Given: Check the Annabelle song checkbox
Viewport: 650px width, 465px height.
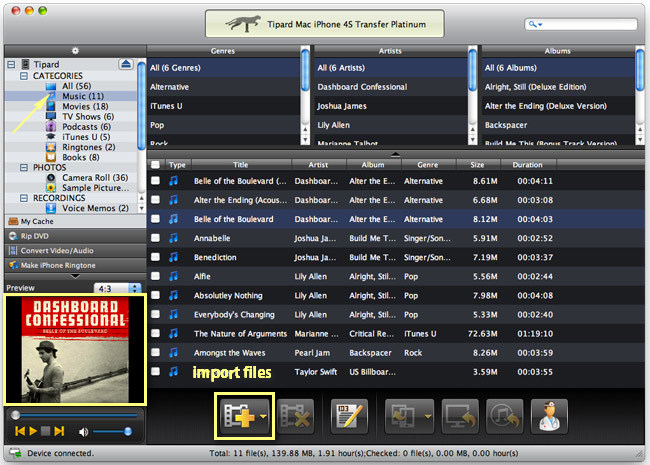Looking at the screenshot, I should tap(155, 238).
